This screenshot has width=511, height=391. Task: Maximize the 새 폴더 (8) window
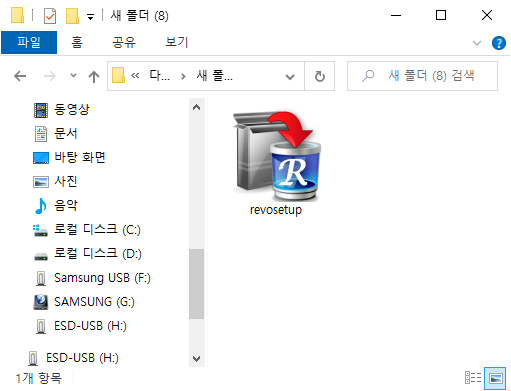[x=441, y=15]
